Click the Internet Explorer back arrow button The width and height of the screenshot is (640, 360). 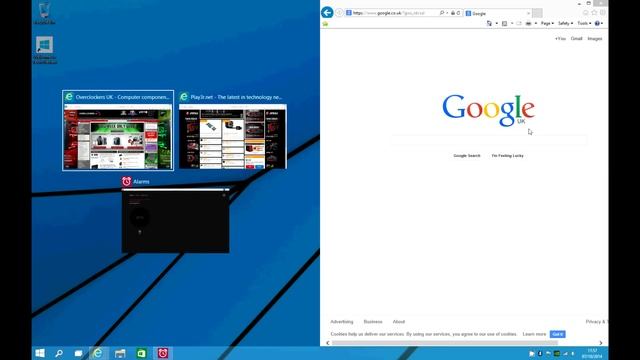coord(327,13)
